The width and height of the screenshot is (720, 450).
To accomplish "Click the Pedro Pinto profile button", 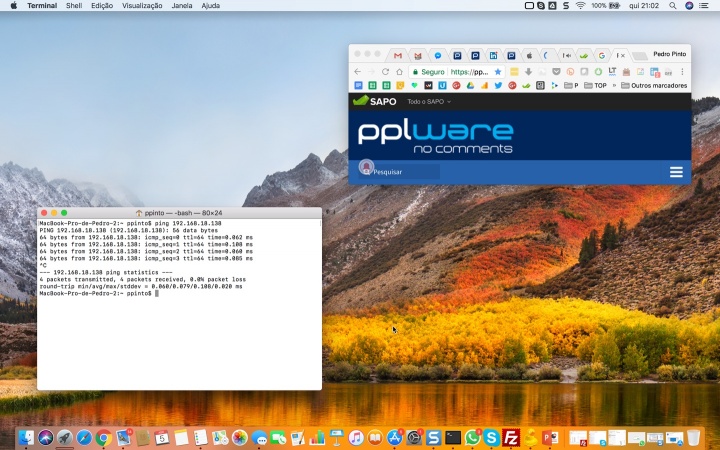I will click(x=668, y=54).
